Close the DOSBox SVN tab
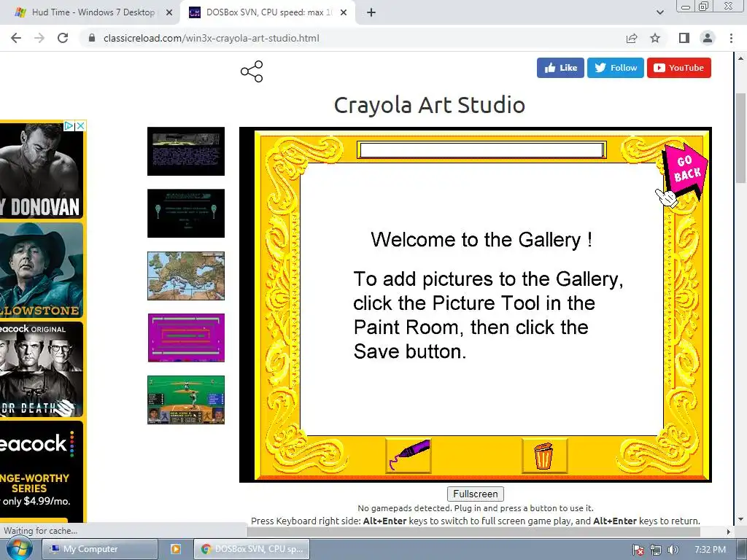747x560 pixels. 344,12
